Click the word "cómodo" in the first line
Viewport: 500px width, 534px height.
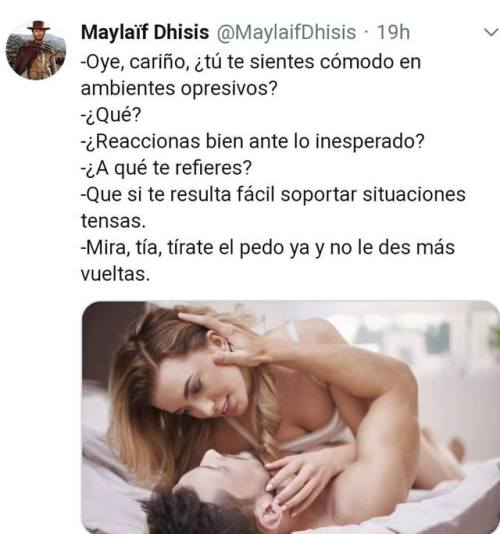(x=352, y=62)
